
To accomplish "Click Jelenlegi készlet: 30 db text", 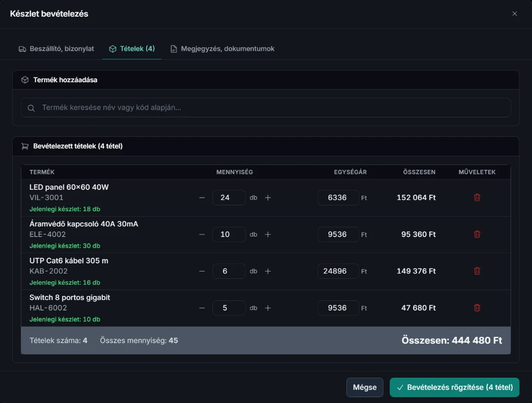I will [x=65, y=246].
